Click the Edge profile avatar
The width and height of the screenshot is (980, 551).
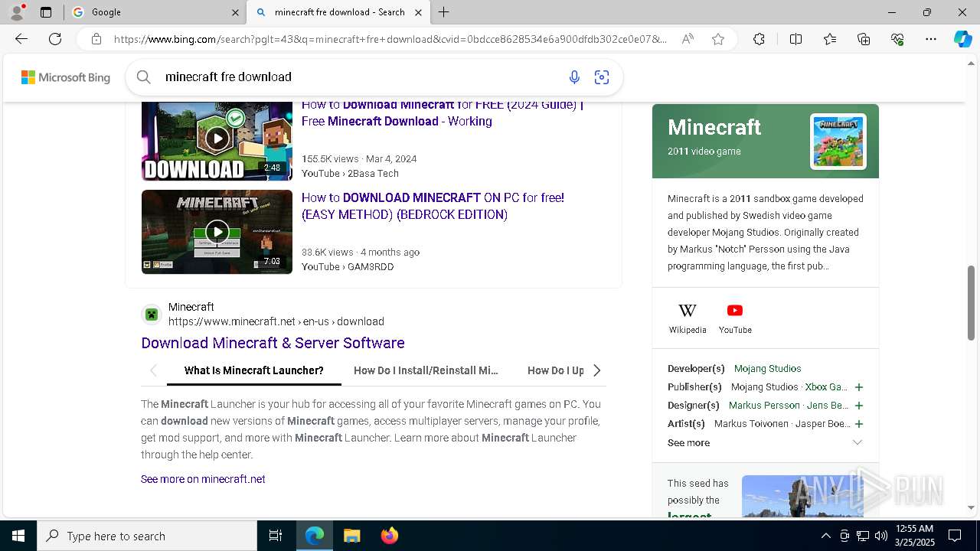(17, 12)
